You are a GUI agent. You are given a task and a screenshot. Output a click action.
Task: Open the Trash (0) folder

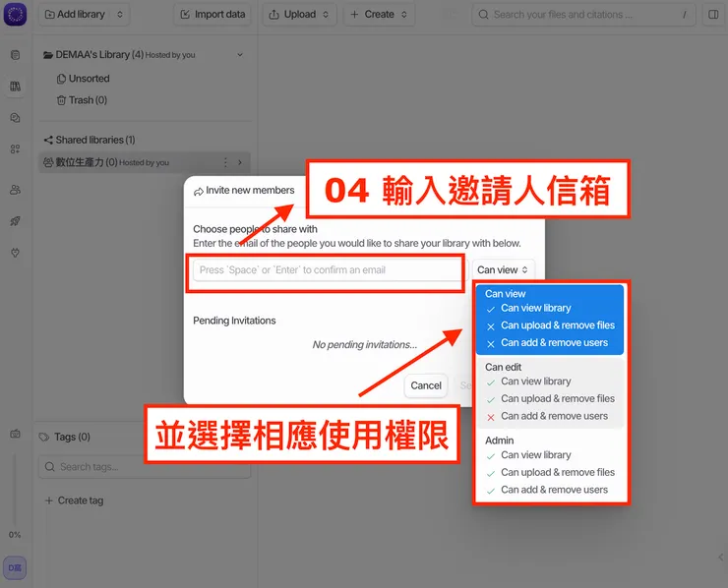point(82,100)
